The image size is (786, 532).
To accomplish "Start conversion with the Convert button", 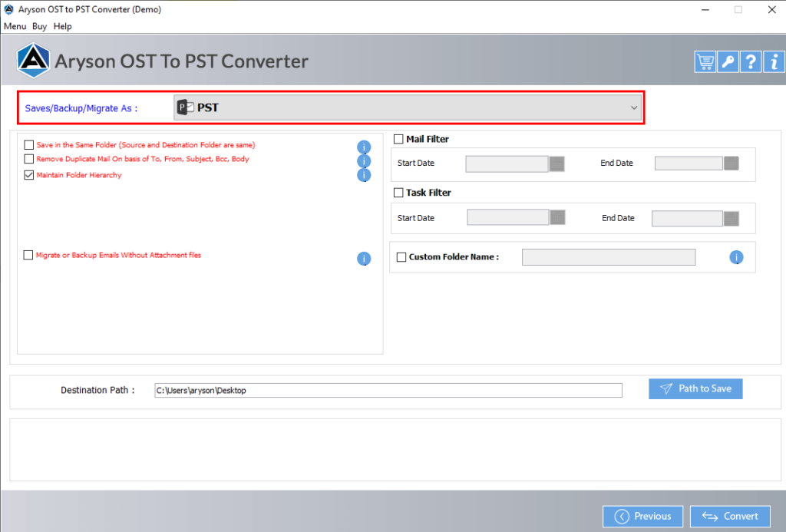I will [x=731, y=517].
